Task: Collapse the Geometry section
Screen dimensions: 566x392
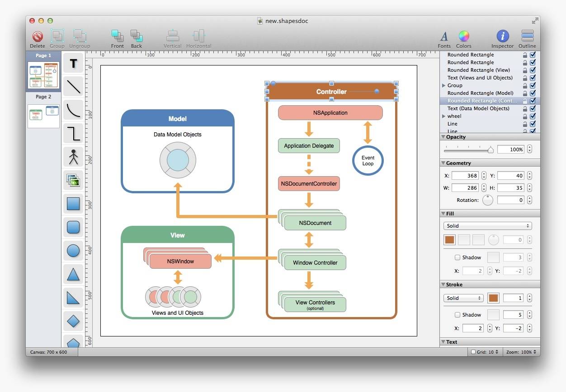Action: point(443,163)
